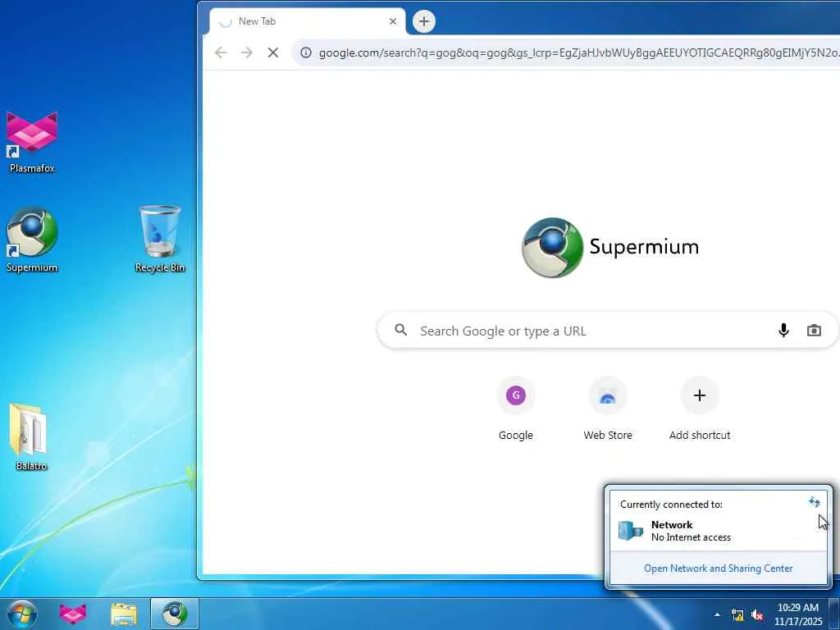Click the network tray icon
Screen dimensions: 840x630
737,615
